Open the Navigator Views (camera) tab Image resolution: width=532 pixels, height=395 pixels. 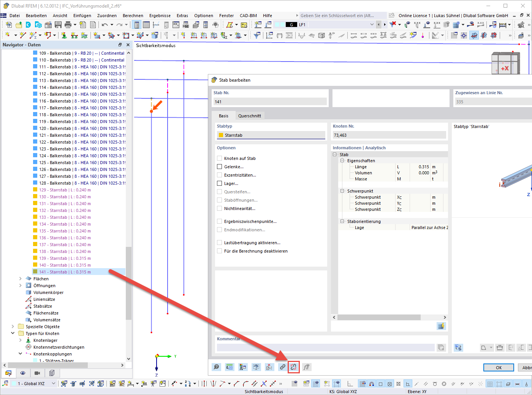pyautogui.click(x=37, y=373)
